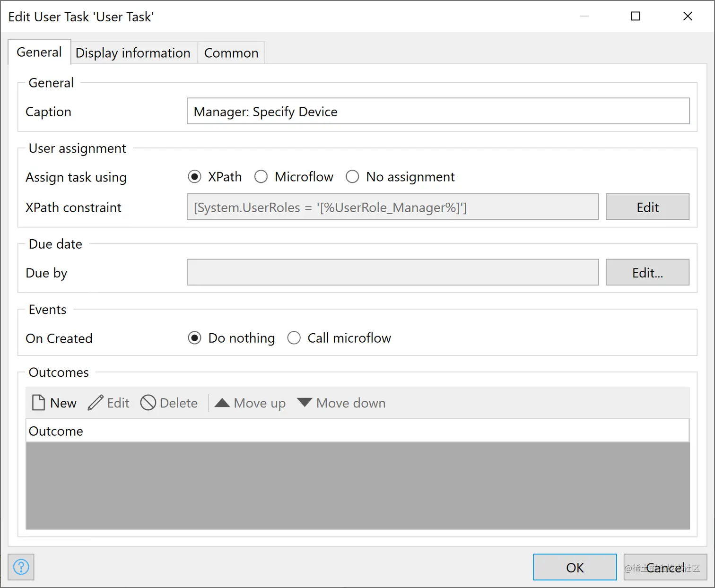Select Microflow as the assignment method

pyautogui.click(x=261, y=177)
